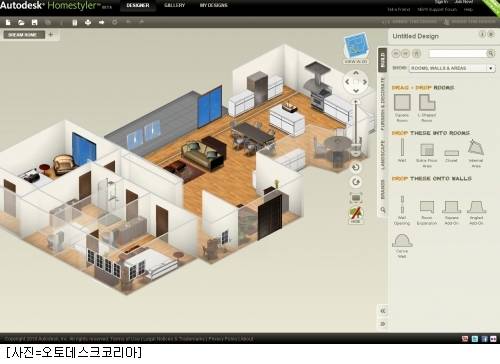Viewport: 500px width, 364px height.
Task: Open the My Designs tab
Action: coord(213,5)
